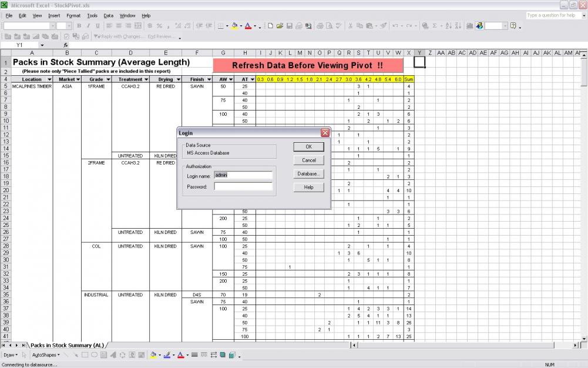Sort ascending A to Z
Screen dimensions: 588x368
point(449,25)
